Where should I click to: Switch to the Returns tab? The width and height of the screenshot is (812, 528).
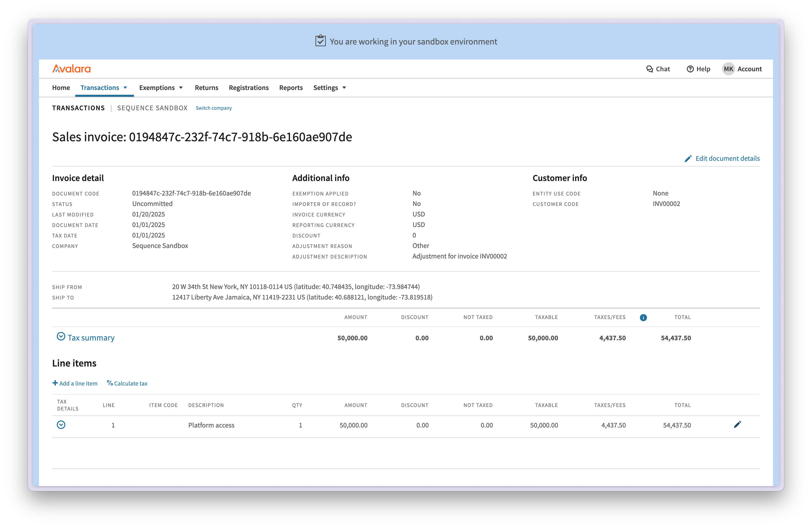pyautogui.click(x=206, y=88)
